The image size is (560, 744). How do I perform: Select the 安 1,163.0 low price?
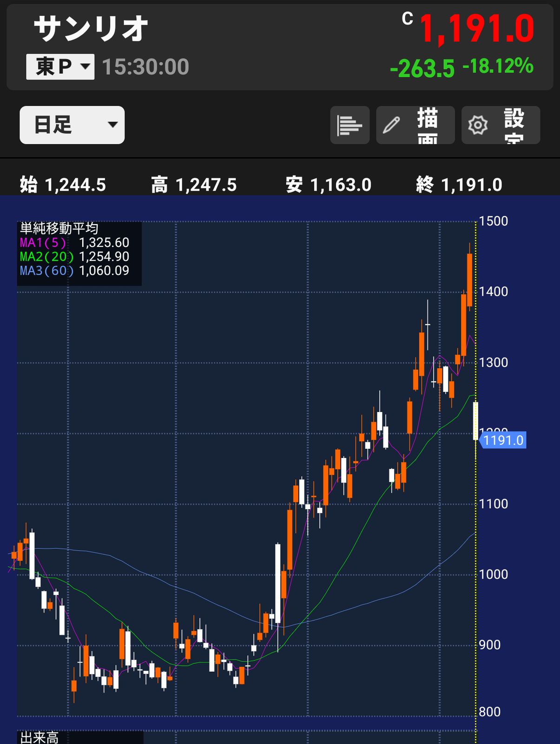coord(329,185)
